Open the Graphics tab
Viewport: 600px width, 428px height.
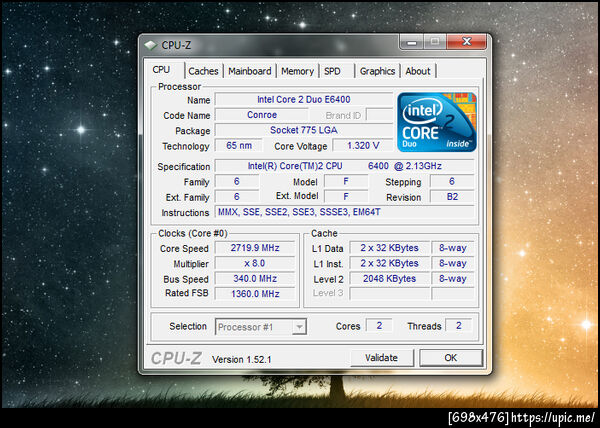[377, 71]
